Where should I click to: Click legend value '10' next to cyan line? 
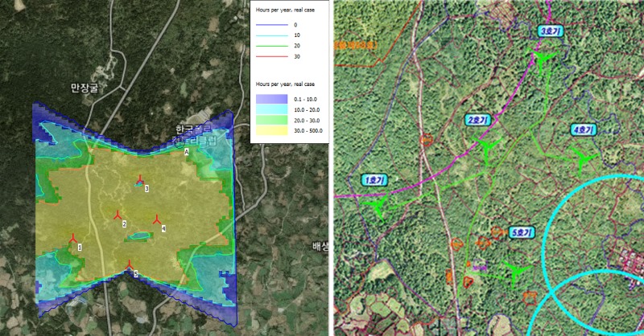pyautogui.click(x=297, y=35)
